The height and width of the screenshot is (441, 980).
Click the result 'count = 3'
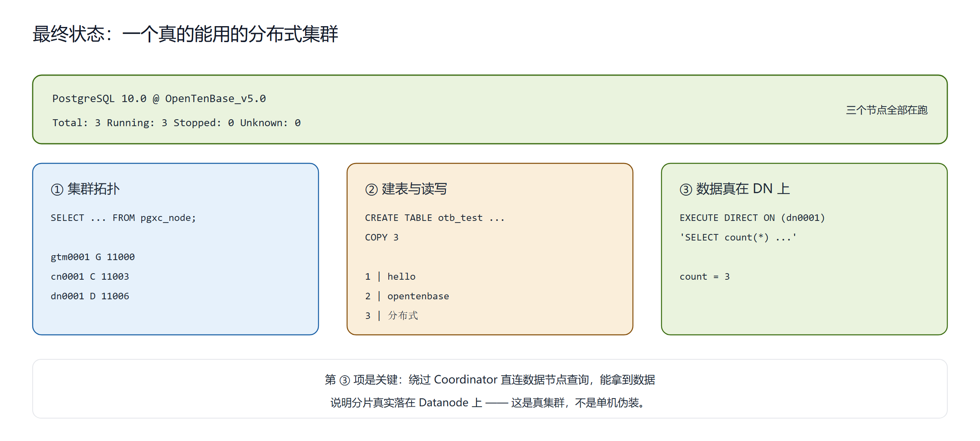705,277
